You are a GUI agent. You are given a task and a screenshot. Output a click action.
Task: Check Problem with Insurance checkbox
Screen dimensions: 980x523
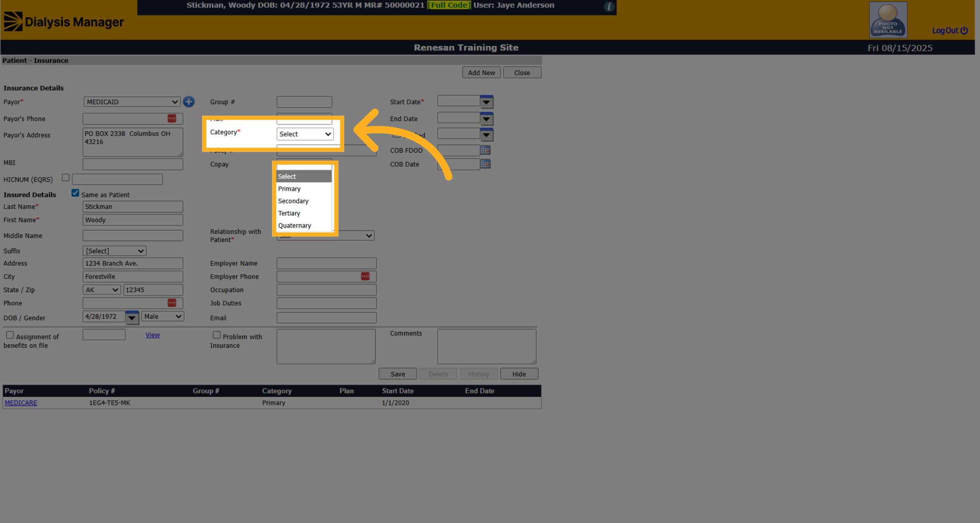216,335
